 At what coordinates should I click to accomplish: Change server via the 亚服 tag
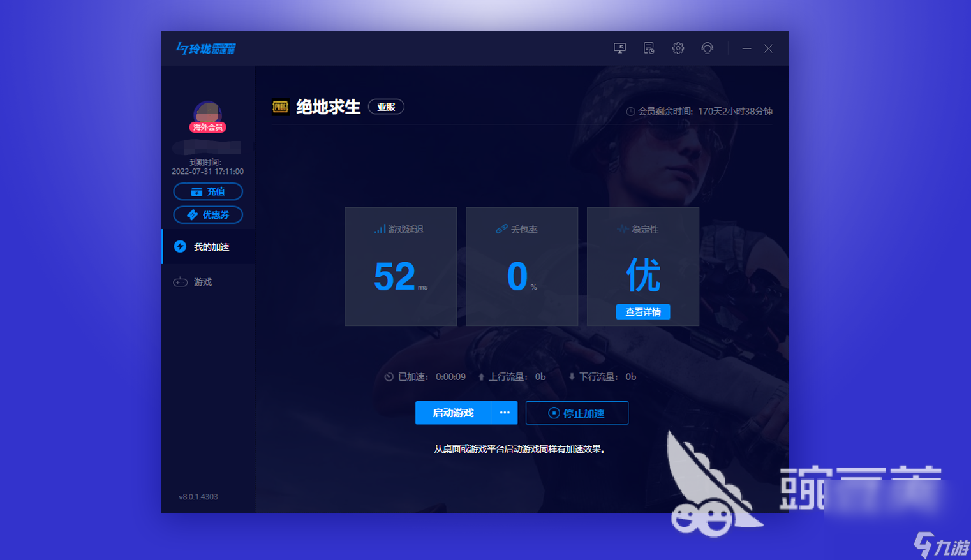[x=386, y=107]
